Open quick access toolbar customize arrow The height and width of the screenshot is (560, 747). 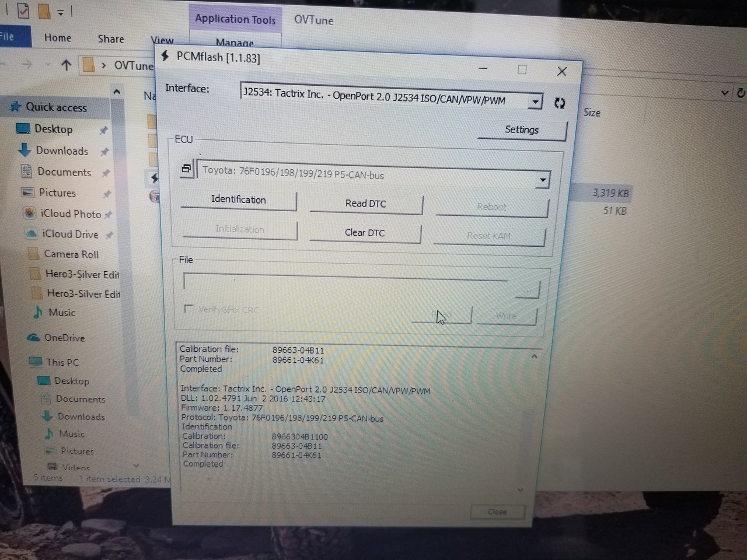tap(61, 12)
